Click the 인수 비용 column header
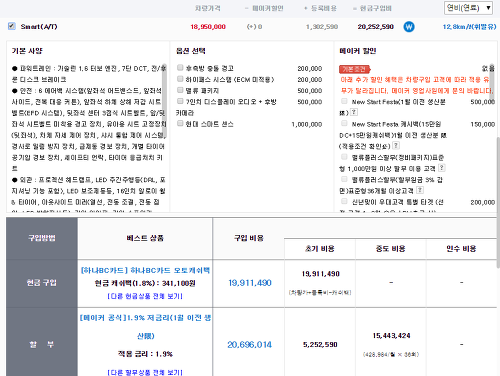This screenshot has width=500, height=376. pos(461,249)
